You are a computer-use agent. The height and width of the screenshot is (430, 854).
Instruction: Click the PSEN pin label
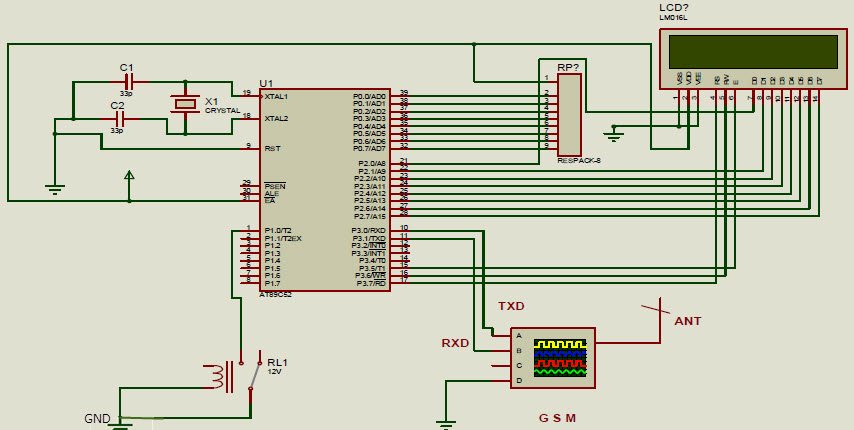point(275,186)
